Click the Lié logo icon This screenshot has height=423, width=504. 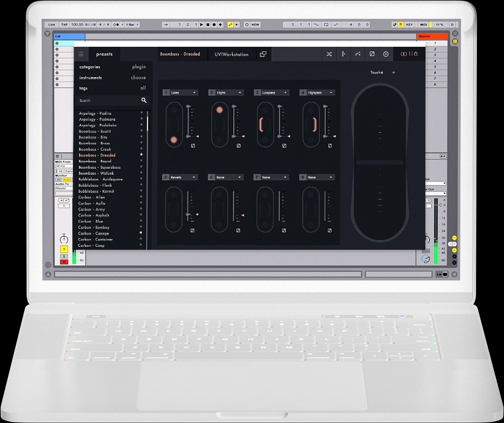409,54
